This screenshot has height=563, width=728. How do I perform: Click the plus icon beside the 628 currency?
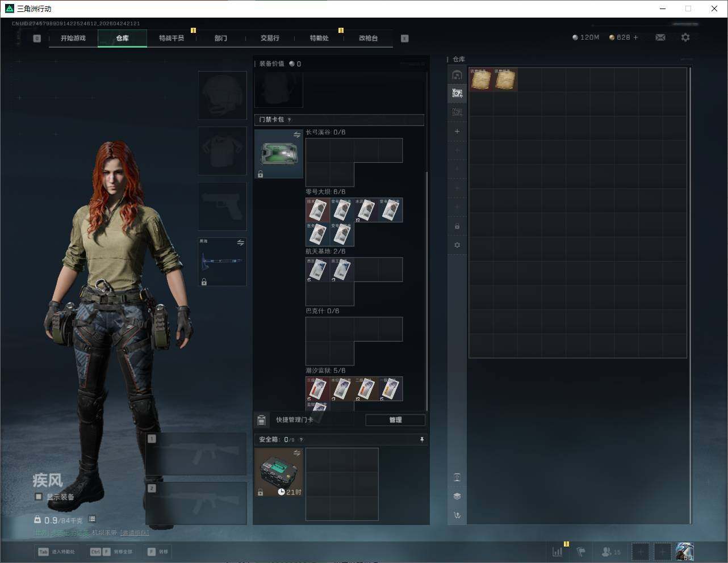point(635,37)
